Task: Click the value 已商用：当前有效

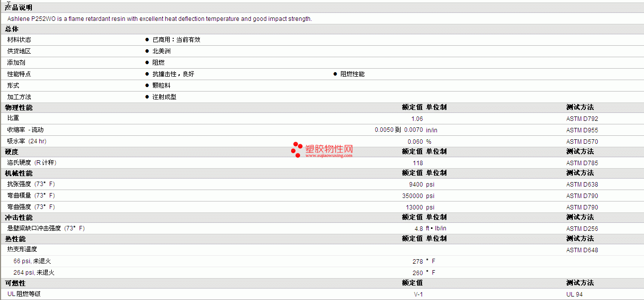Action: (176, 40)
